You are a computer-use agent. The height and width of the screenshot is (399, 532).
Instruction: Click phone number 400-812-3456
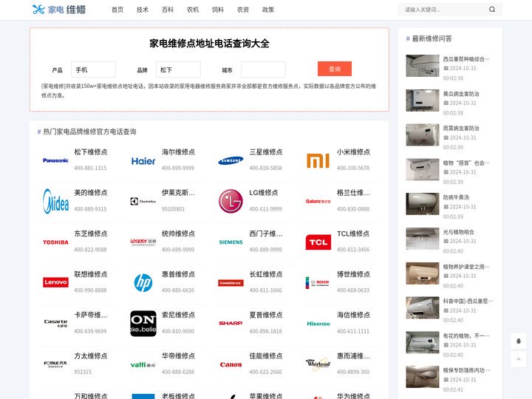tap(353, 250)
